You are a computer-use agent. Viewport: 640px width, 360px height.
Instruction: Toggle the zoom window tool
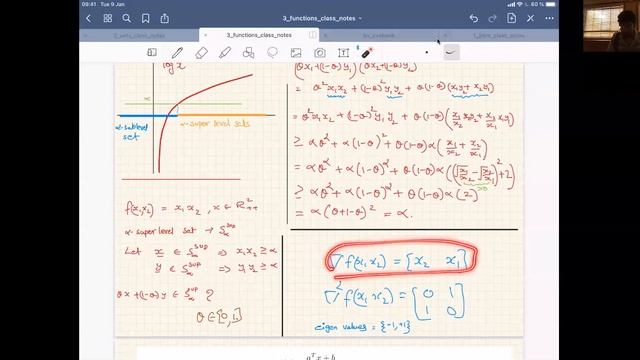[152, 52]
